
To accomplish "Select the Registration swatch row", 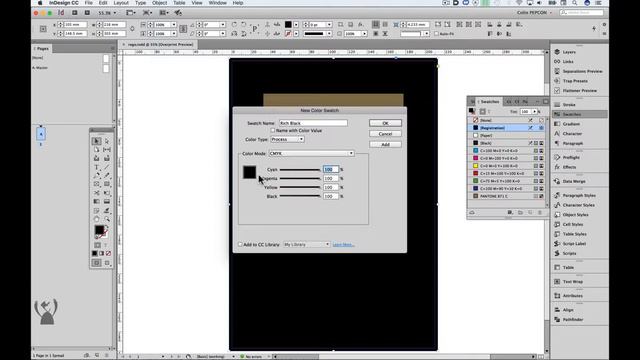I will [507, 128].
